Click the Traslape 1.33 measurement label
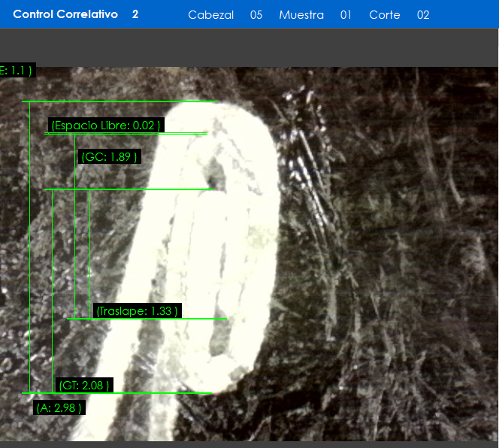The width and height of the screenshot is (499, 448). [x=138, y=311]
